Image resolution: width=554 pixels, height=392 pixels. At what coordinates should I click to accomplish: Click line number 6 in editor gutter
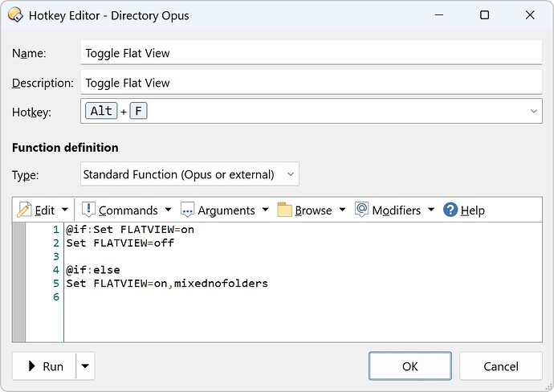pos(56,296)
